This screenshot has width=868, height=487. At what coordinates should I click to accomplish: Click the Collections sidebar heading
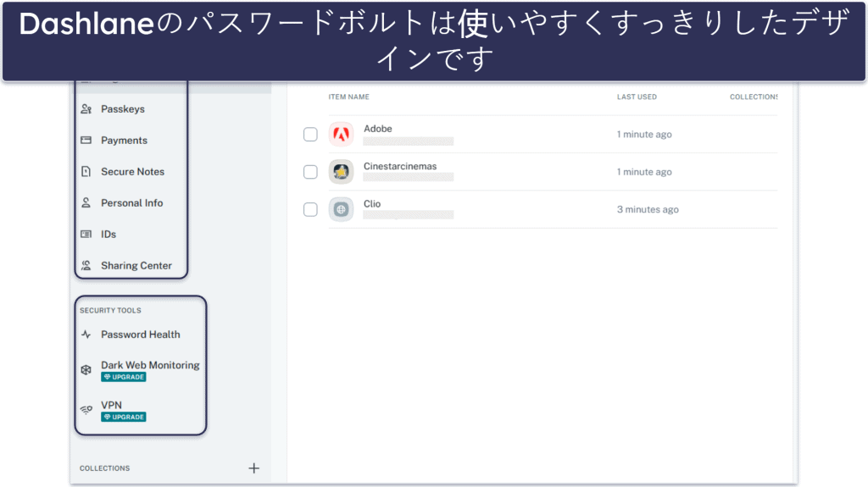click(104, 468)
